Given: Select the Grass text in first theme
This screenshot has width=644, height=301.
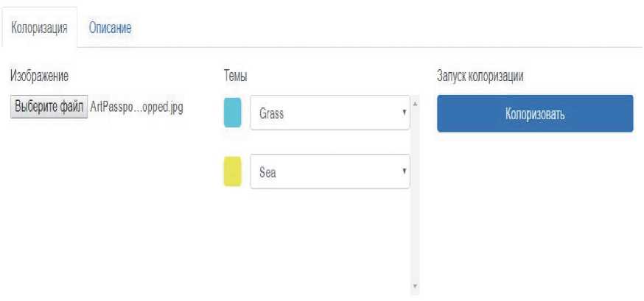Looking at the screenshot, I should (272, 114).
